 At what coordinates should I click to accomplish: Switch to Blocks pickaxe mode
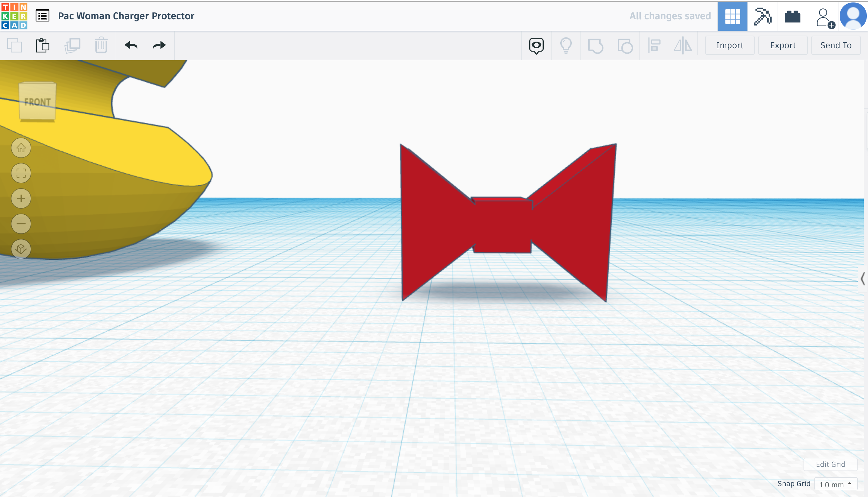pyautogui.click(x=762, y=16)
